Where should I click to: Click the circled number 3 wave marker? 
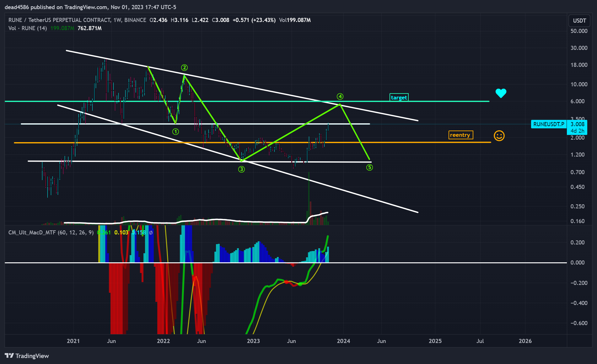(241, 169)
